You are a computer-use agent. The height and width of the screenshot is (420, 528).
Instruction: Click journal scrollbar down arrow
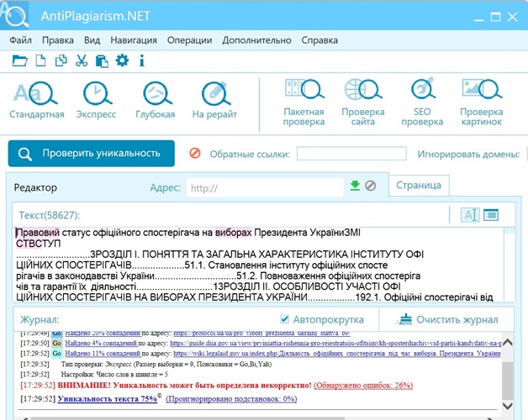pos(508,405)
